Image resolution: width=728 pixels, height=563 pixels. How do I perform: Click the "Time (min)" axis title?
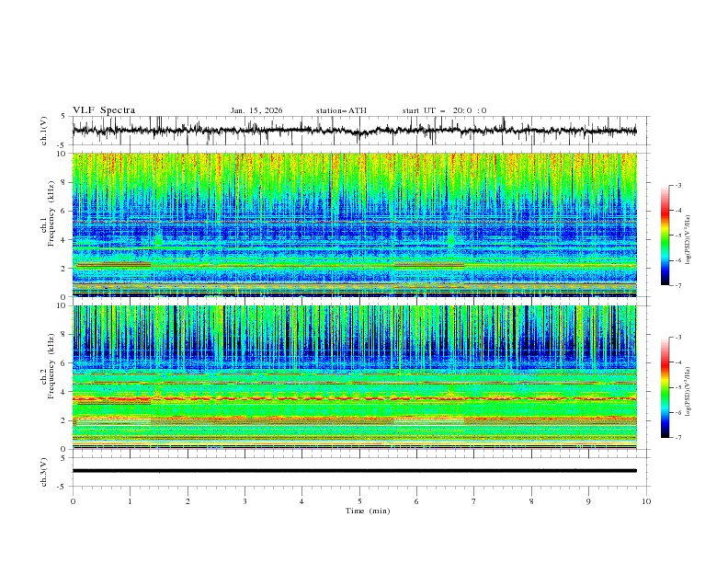click(368, 511)
